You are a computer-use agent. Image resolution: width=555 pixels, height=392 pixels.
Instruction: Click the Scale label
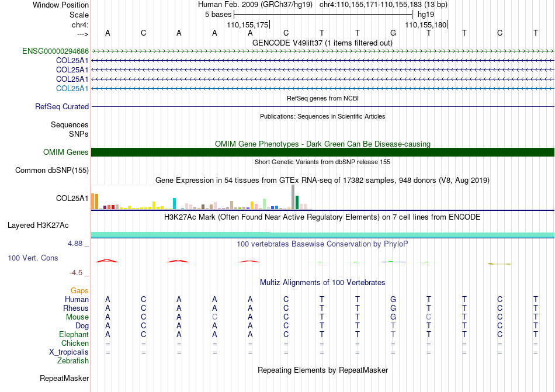79,15
